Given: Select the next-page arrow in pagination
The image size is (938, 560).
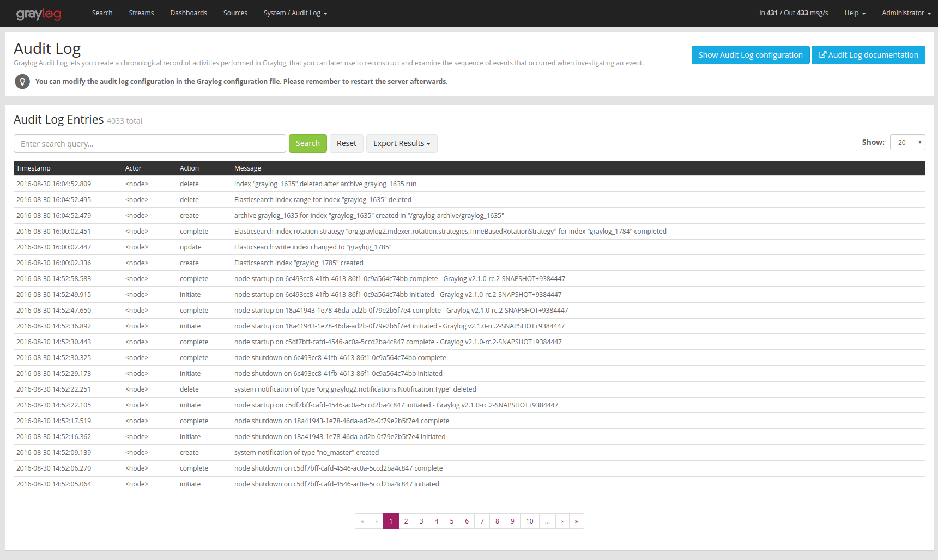Looking at the screenshot, I should pyautogui.click(x=562, y=521).
